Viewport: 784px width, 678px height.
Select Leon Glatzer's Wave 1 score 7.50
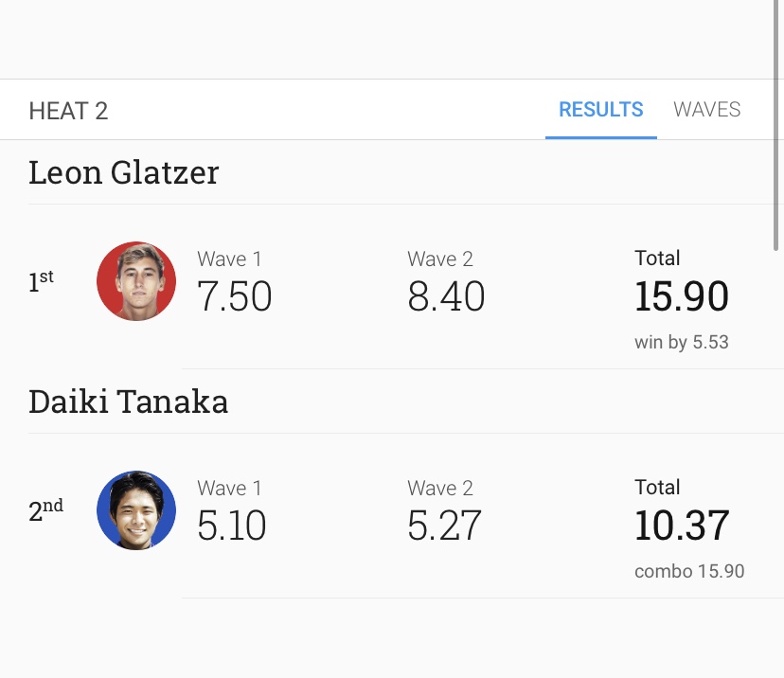click(235, 296)
